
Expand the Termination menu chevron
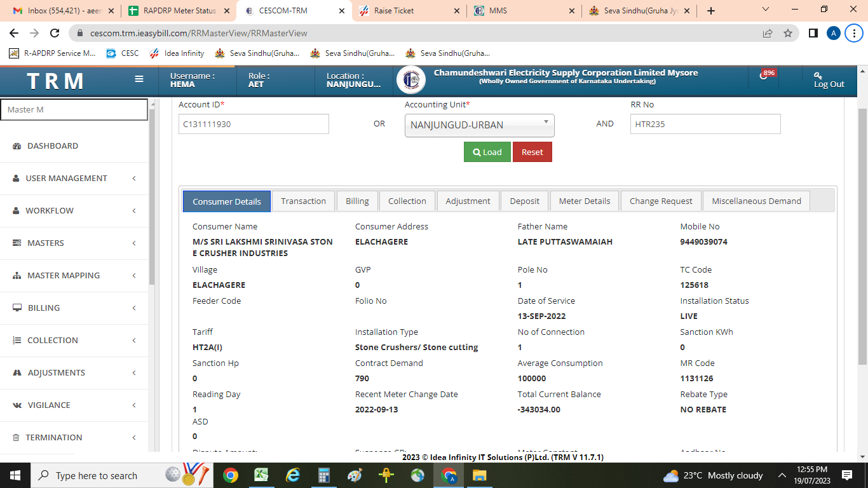point(134,438)
